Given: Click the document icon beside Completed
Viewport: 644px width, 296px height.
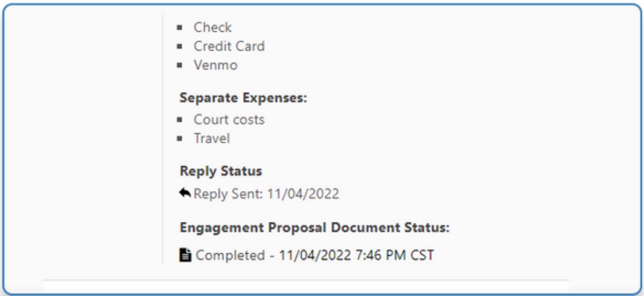Looking at the screenshot, I should click(185, 256).
